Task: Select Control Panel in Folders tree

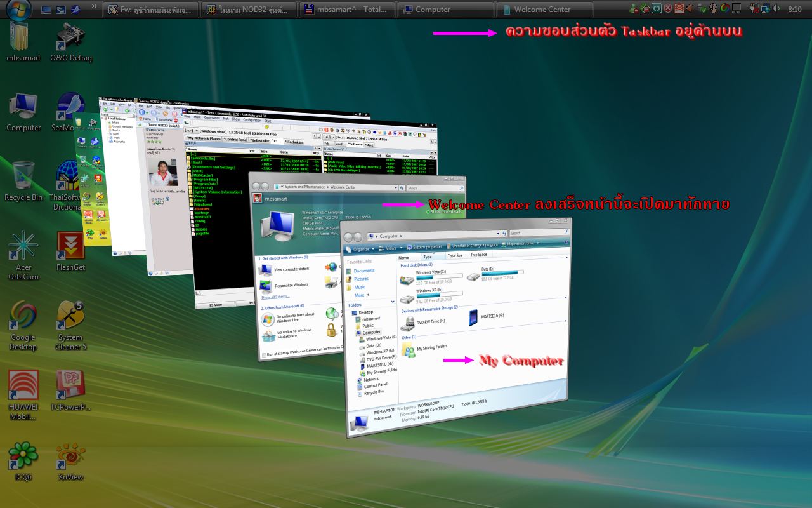Action: tap(371, 385)
